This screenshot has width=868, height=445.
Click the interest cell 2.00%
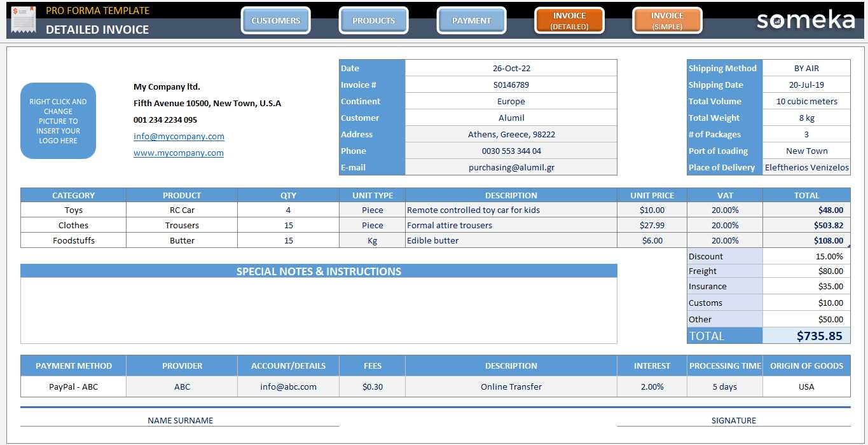click(652, 387)
